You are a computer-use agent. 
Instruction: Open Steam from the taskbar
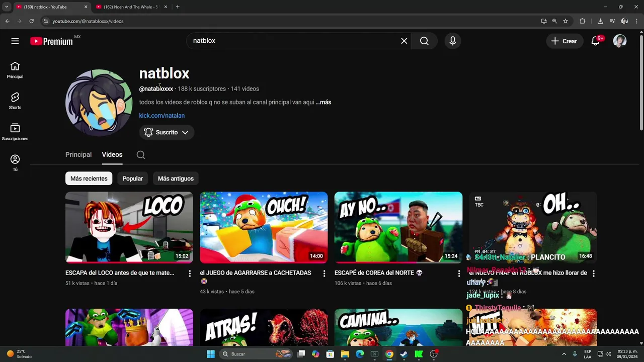point(404,354)
